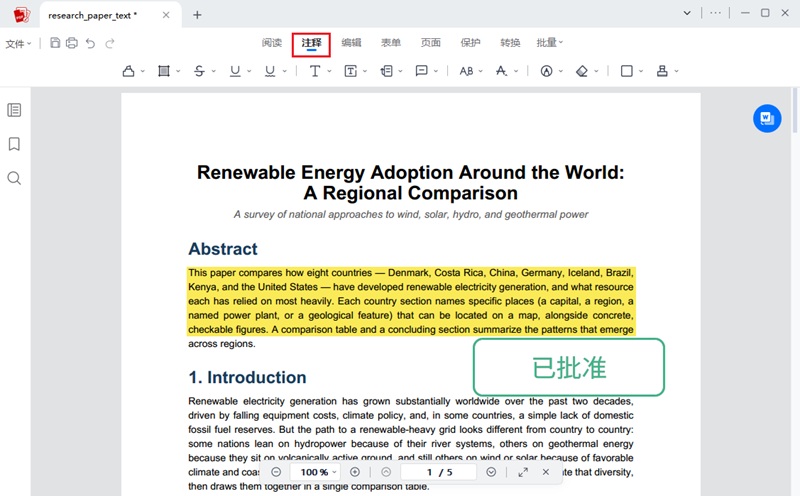The height and width of the screenshot is (496, 800).
Task: Expand straight underline options arrow
Action: pyautogui.click(x=249, y=71)
